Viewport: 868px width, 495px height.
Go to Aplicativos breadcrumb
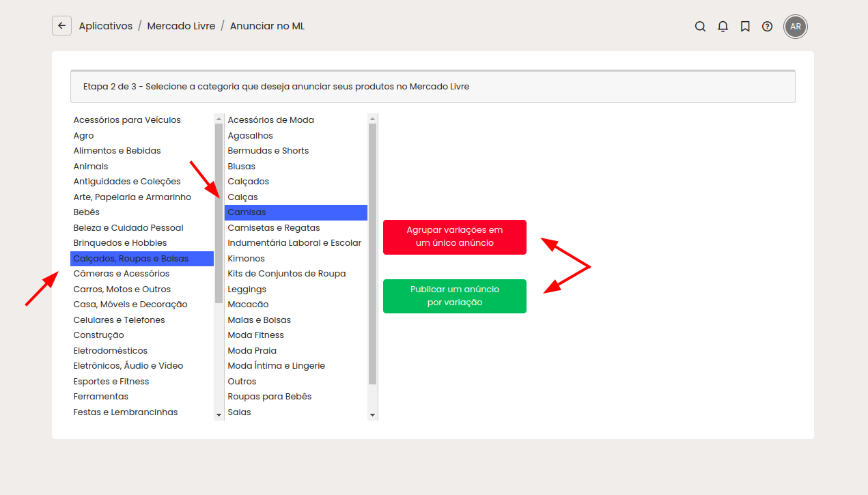click(x=106, y=26)
